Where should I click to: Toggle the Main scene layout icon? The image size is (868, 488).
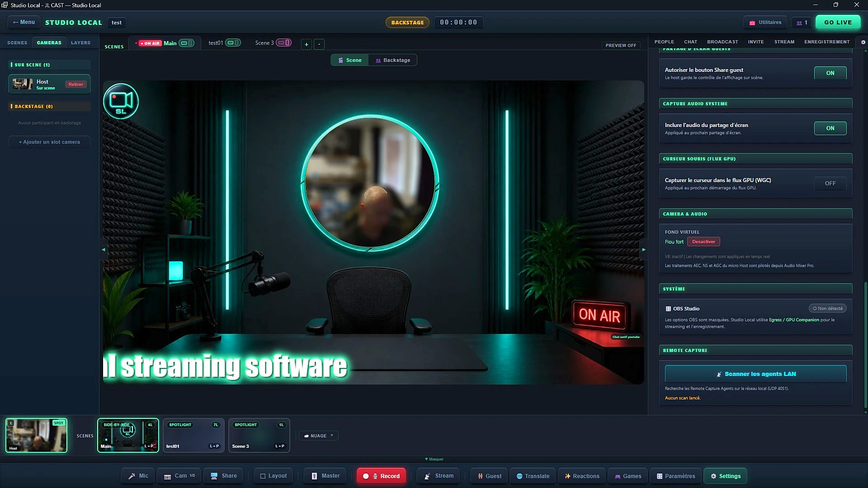point(186,43)
